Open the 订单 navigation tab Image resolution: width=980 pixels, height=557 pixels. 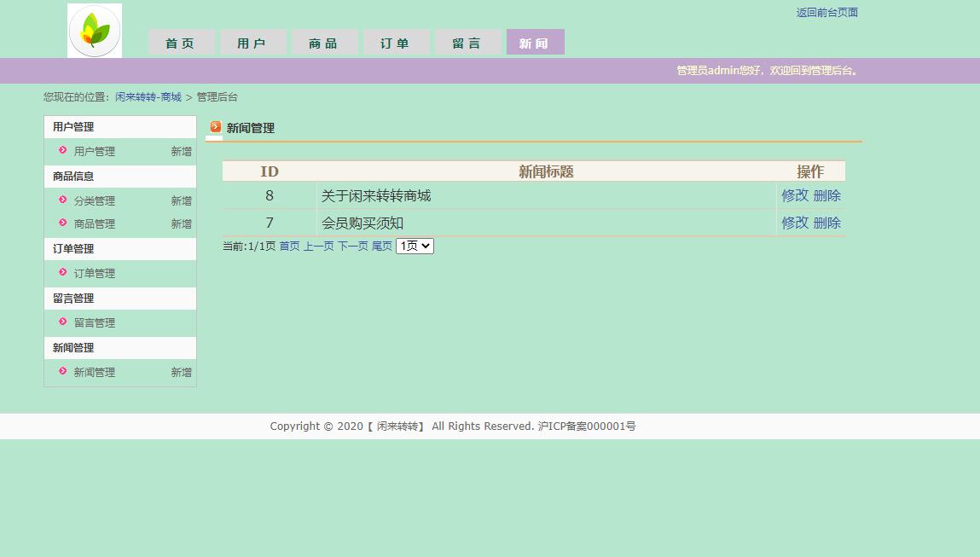tap(396, 41)
